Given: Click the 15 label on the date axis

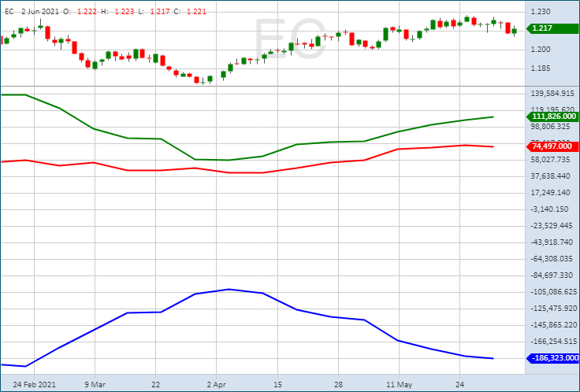Looking at the screenshot, I should point(277,385).
